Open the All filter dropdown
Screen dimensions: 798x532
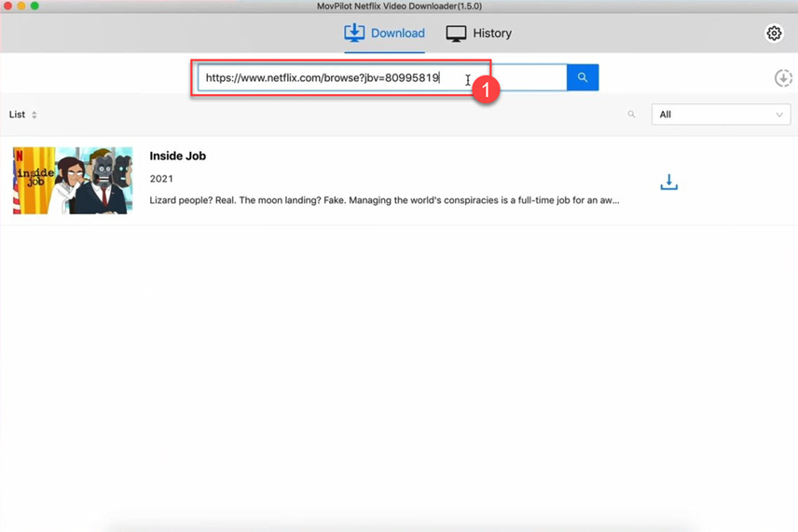tap(720, 115)
